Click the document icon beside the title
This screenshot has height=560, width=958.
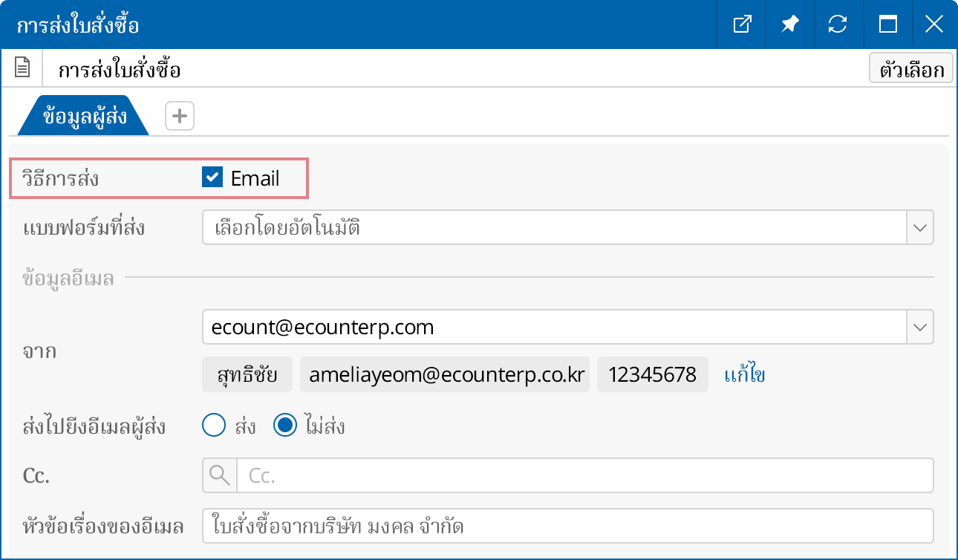click(x=22, y=67)
